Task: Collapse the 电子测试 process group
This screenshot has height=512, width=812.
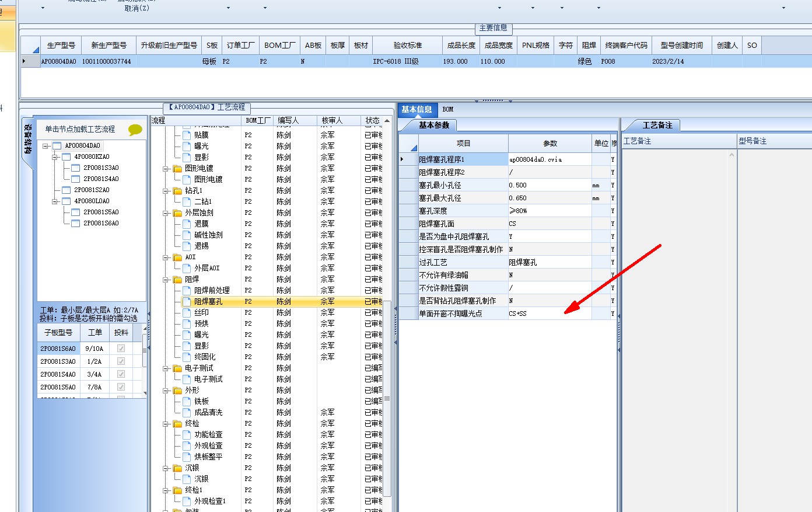Action: click(166, 368)
